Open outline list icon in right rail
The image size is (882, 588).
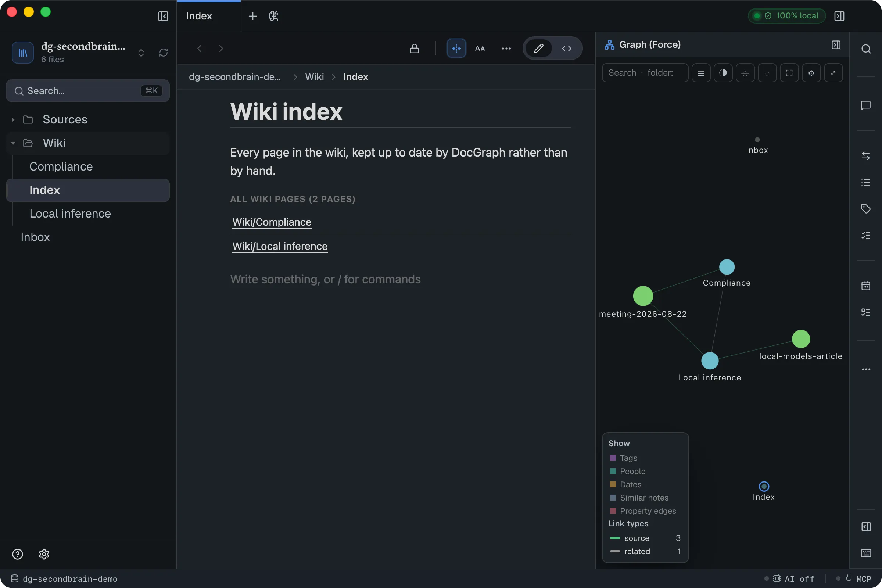(x=866, y=182)
